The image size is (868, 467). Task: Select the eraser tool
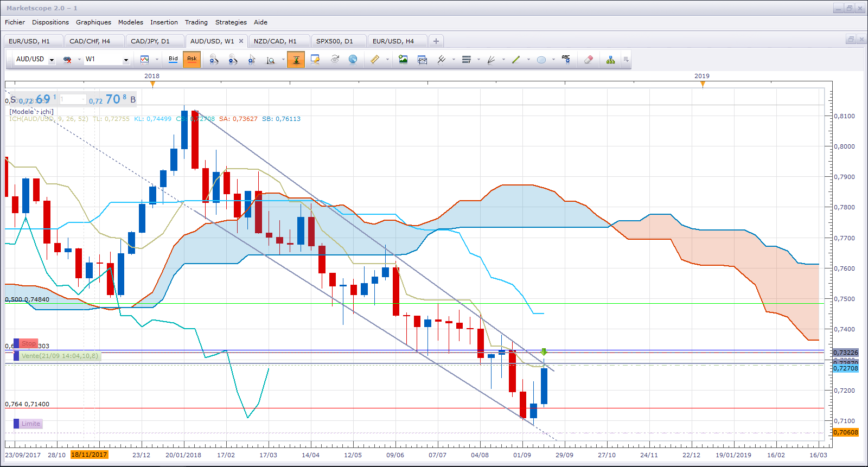click(x=588, y=60)
